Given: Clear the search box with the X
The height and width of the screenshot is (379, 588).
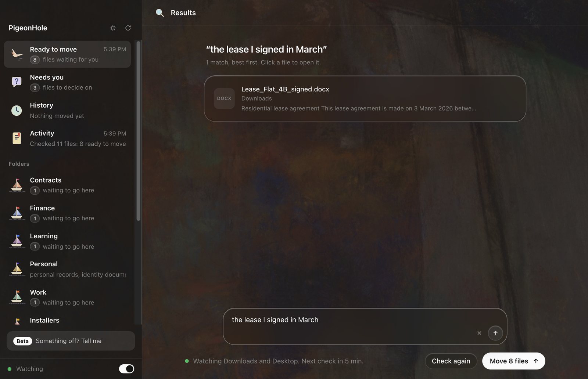Looking at the screenshot, I should [x=479, y=333].
